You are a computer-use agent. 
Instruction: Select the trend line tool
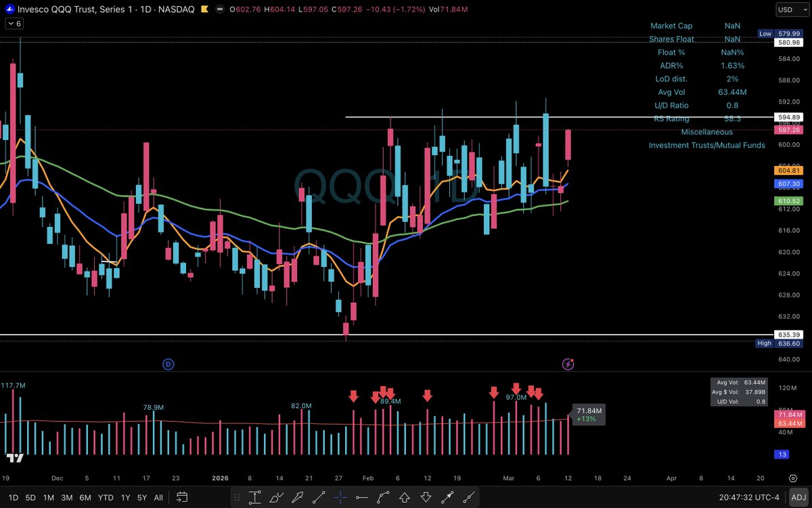[x=319, y=497]
